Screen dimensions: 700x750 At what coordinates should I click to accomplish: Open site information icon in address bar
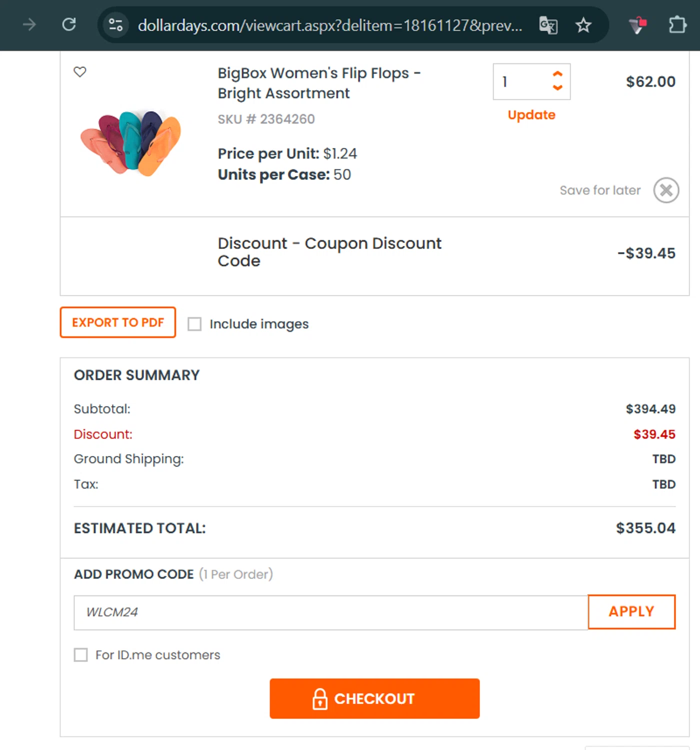click(x=115, y=24)
